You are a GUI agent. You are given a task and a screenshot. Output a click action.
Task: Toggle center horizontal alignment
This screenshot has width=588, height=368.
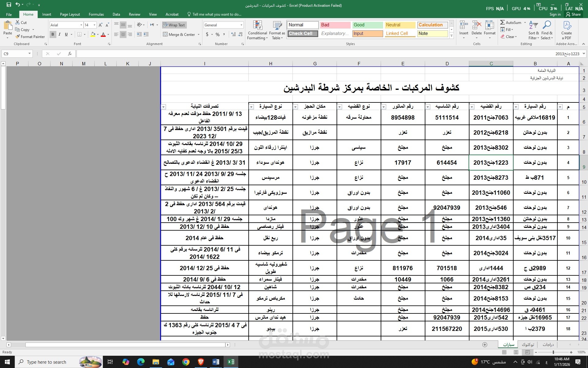pyautogui.click(x=123, y=34)
